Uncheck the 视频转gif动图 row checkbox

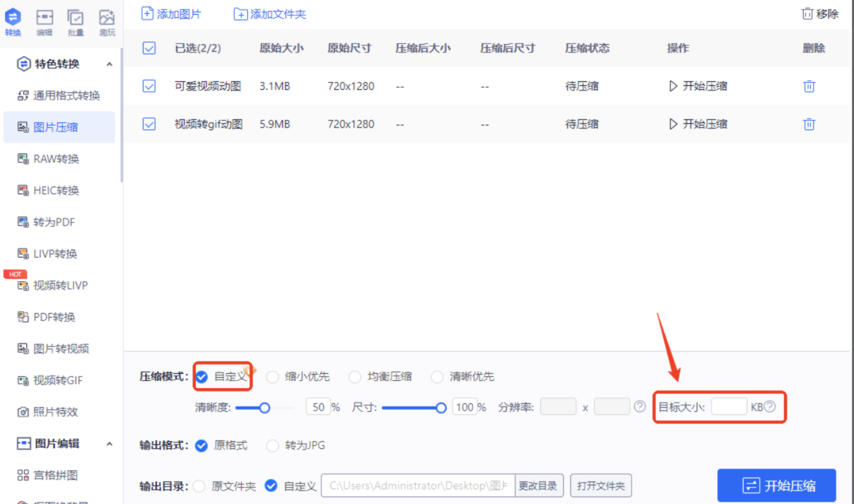(149, 124)
